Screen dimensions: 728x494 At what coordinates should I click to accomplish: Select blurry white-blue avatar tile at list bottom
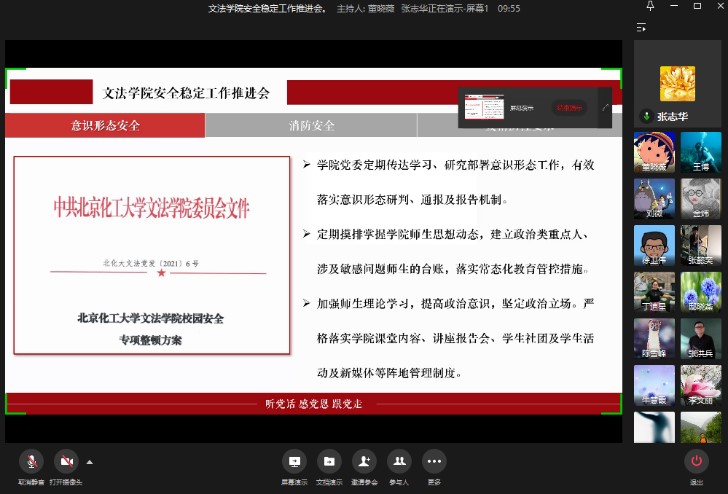(654, 427)
